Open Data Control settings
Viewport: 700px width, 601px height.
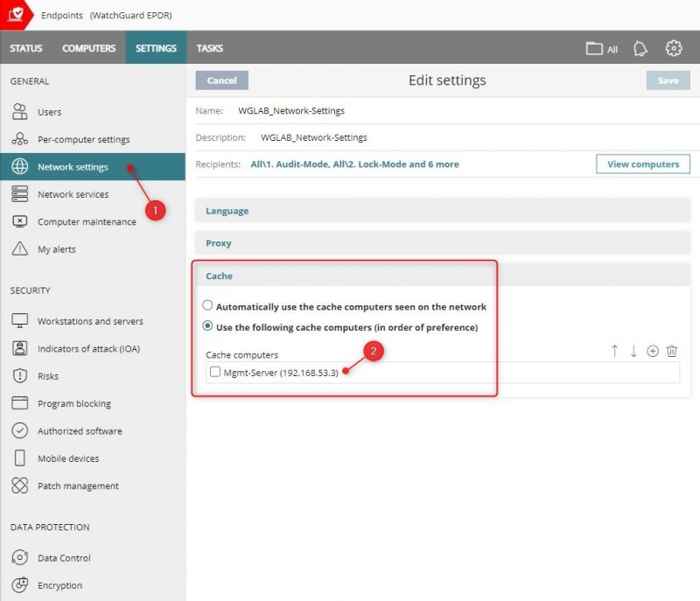coord(66,558)
